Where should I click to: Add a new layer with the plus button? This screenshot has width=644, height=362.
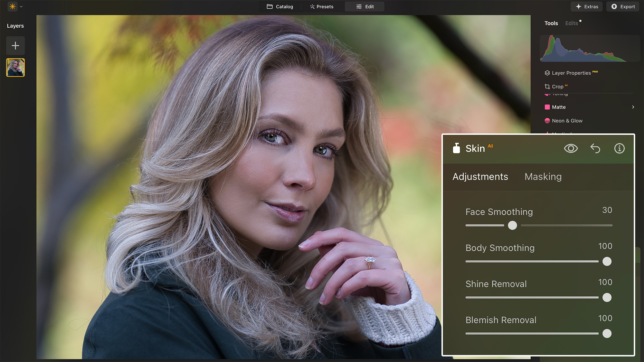coord(15,46)
